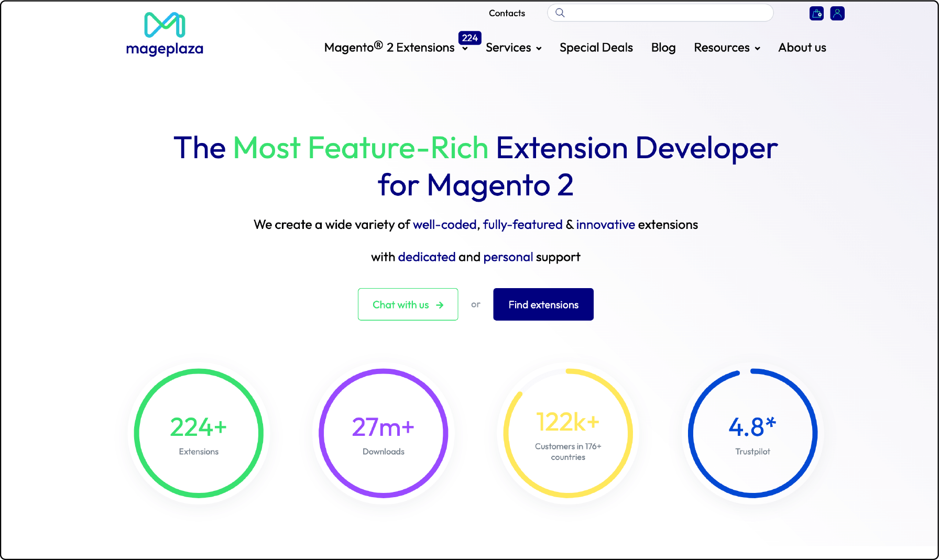Open the Contacts link
The width and height of the screenshot is (939, 560).
point(507,13)
